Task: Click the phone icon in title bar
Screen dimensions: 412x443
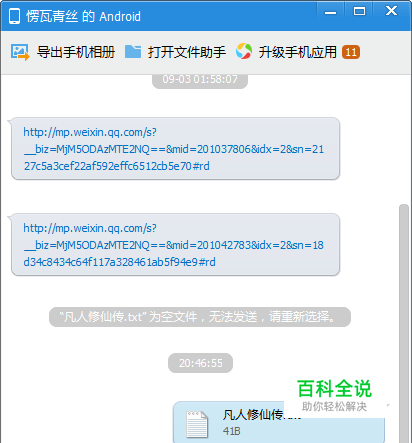Action: point(14,16)
